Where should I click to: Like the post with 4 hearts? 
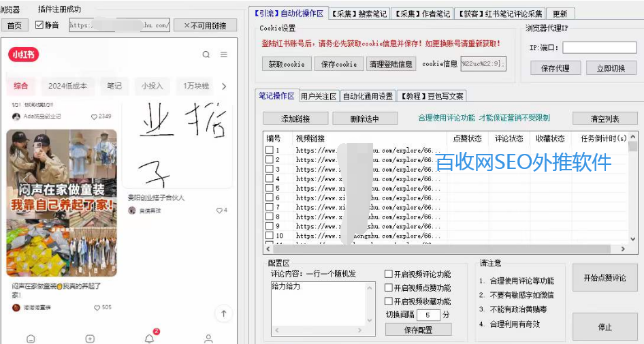[x=219, y=210]
